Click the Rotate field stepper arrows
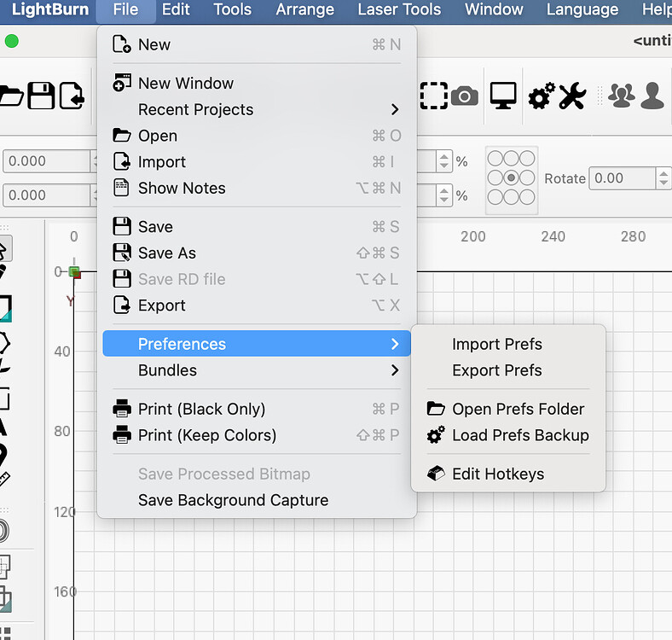Image resolution: width=672 pixels, height=640 pixels. point(663,178)
